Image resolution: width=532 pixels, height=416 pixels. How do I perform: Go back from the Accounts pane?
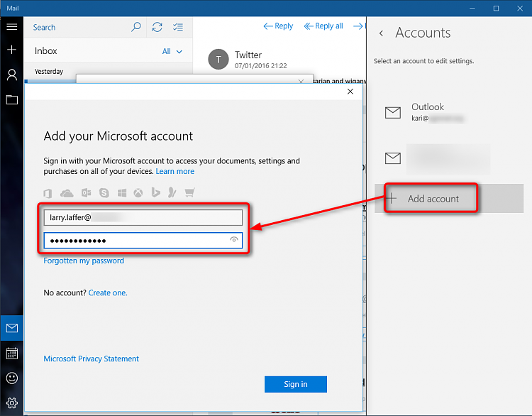coord(382,33)
